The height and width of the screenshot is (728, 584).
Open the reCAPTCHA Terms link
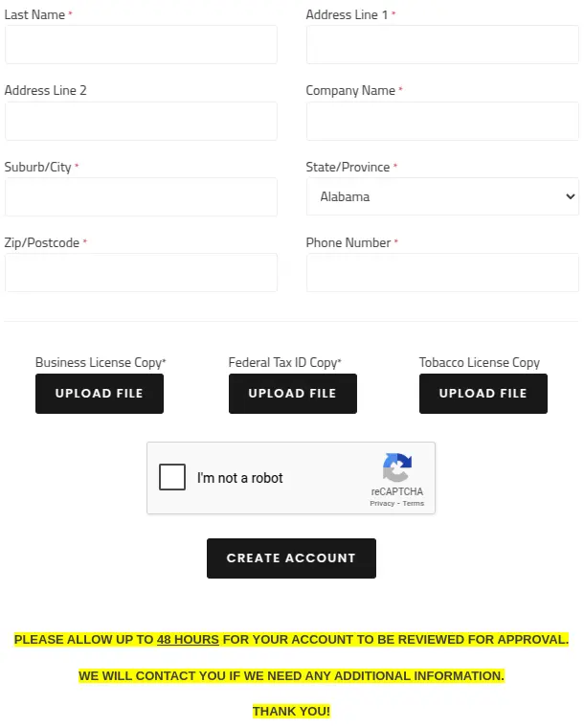413,503
